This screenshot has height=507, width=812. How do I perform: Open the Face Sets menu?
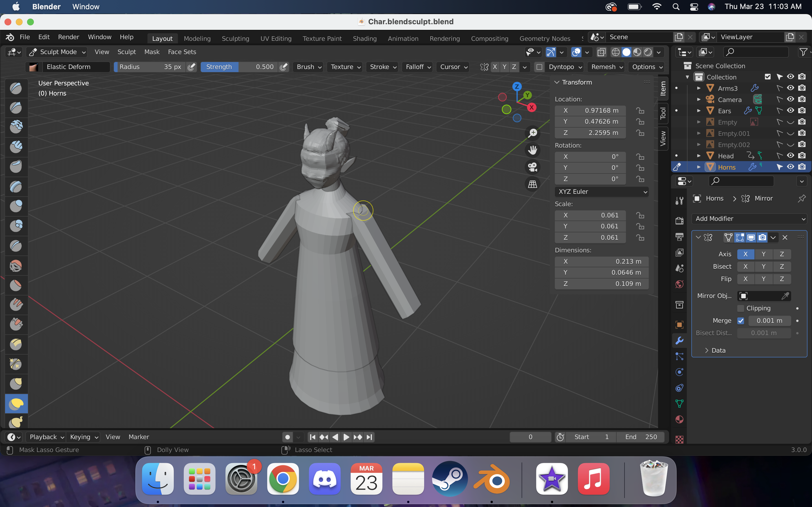[x=182, y=52]
